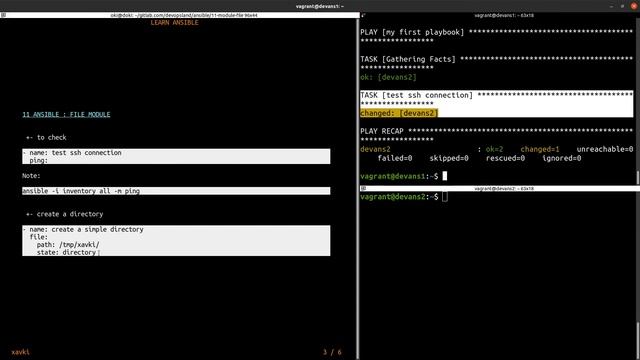Minimize the terminal window
This screenshot has height=360, width=640.
tap(611, 6)
